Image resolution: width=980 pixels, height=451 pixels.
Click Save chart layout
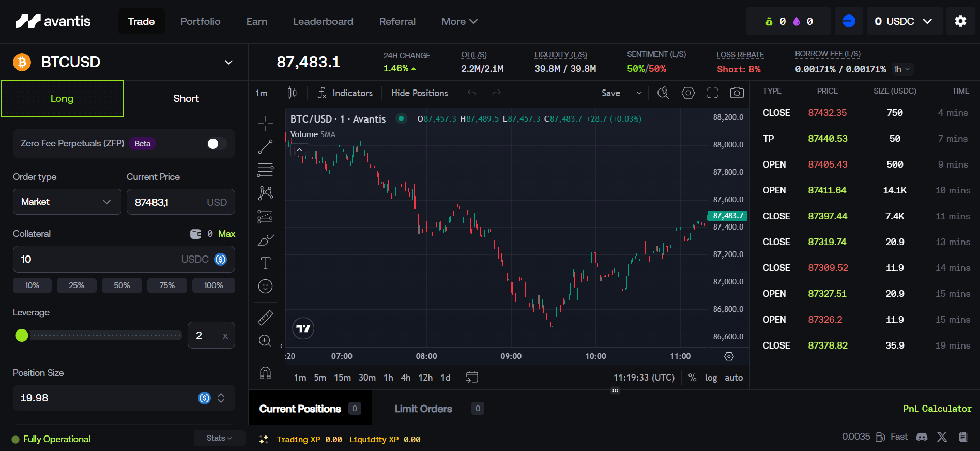(611, 93)
